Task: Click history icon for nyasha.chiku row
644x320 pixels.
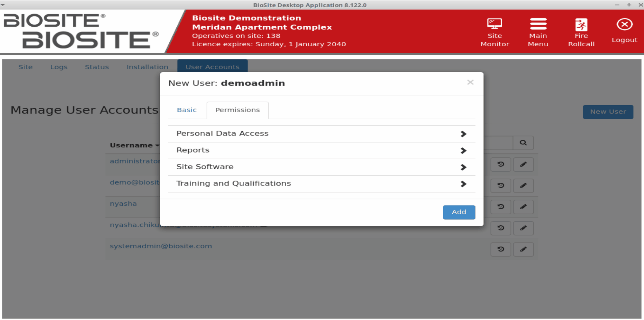Action: [x=501, y=228]
